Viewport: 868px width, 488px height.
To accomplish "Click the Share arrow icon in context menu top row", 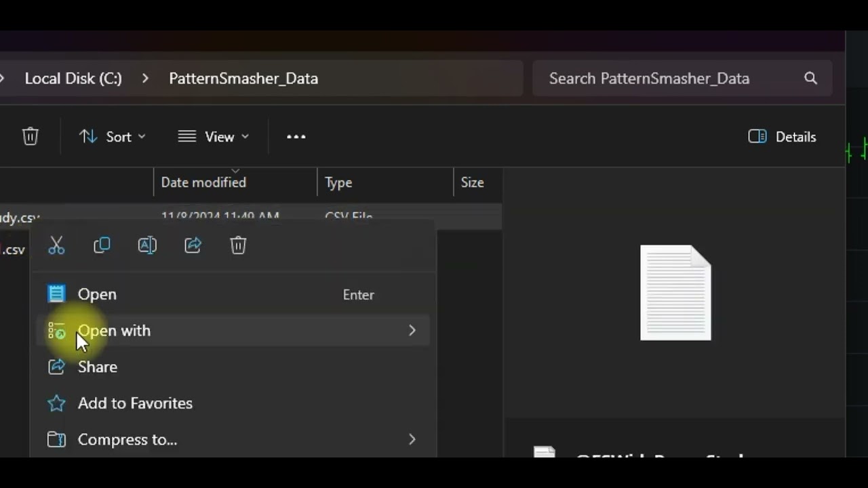I will point(193,245).
